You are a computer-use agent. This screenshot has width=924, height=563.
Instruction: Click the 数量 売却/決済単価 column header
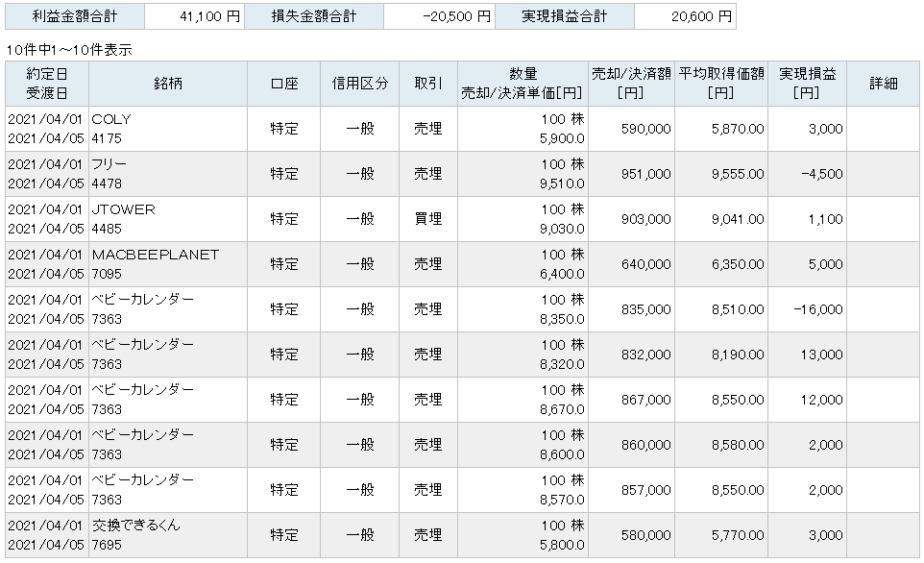(x=523, y=84)
